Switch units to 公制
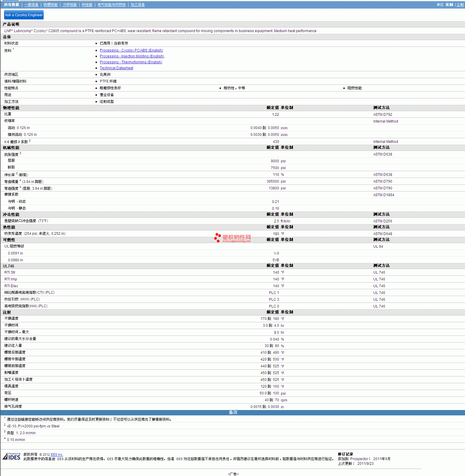The width and height of the screenshot is (465, 476). [460, 5]
